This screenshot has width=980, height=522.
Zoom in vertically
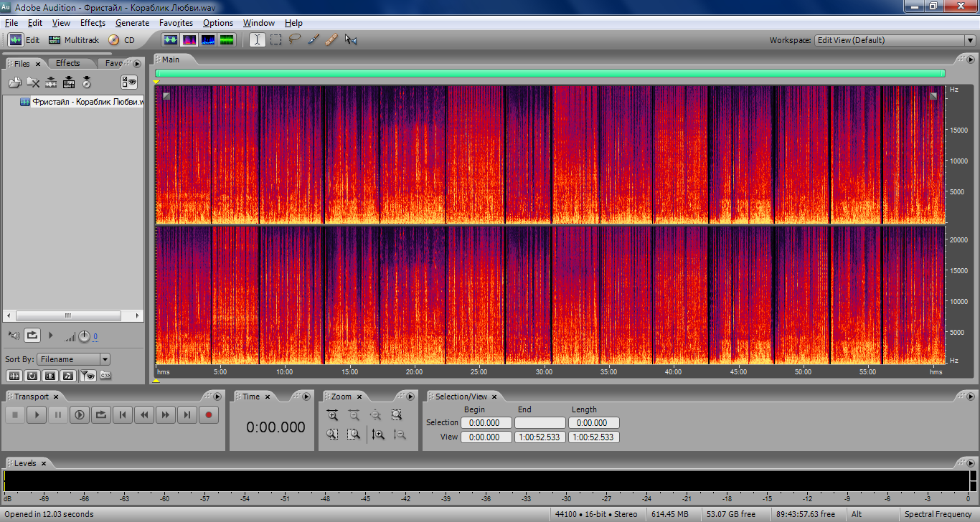click(x=379, y=434)
